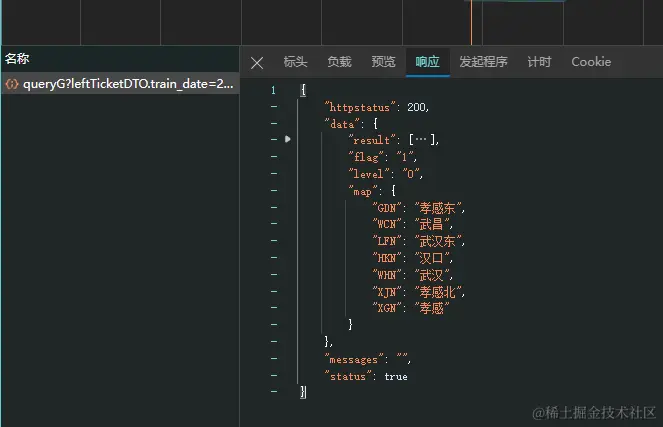Click the "flag": "1" line
Viewport: 663px width, 427px height.
pos(383,157)
